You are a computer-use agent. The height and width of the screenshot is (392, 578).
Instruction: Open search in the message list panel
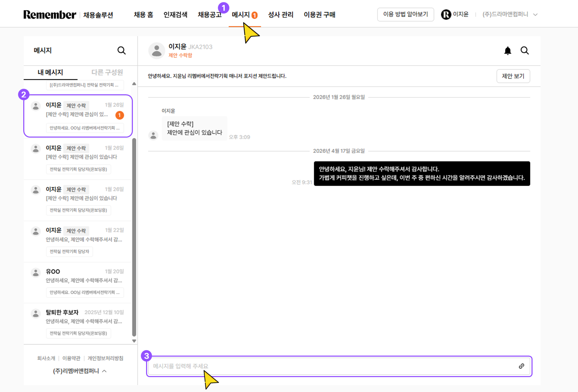coord(121,51)
